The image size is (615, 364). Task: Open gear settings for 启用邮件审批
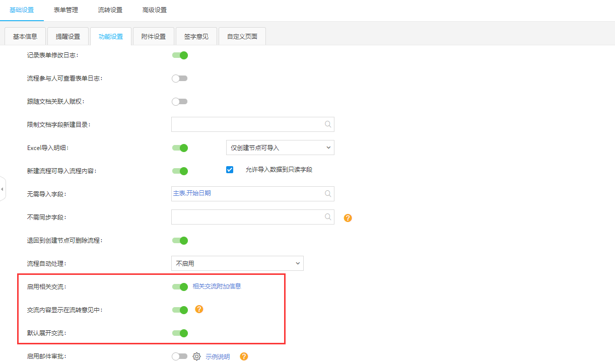coord(196,356)
